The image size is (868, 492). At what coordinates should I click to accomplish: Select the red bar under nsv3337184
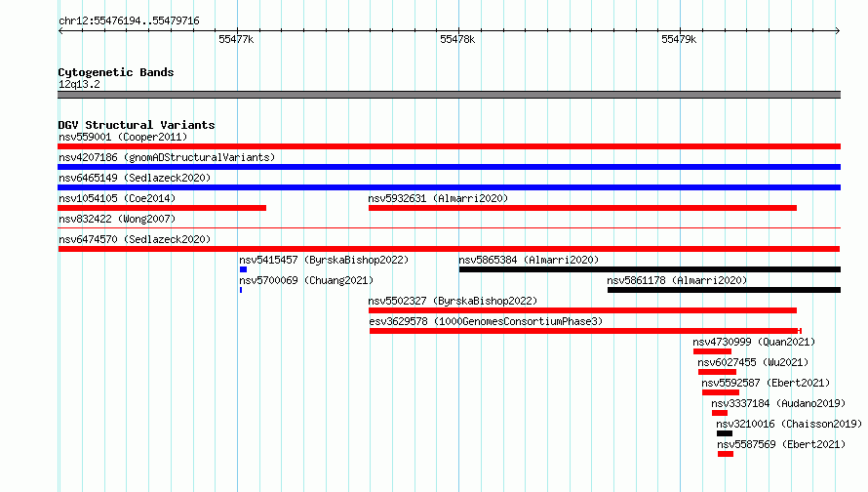[x=720, y=413]
